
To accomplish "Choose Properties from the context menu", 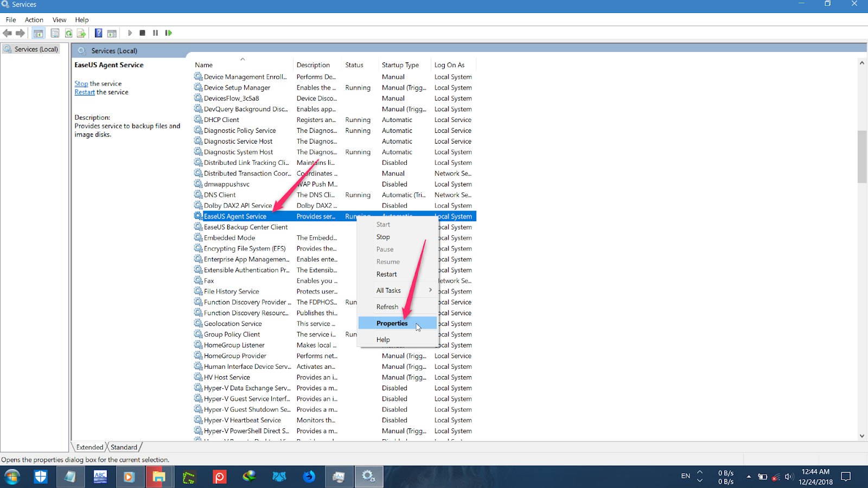I will pyautogui.click(x=397, y=323).
